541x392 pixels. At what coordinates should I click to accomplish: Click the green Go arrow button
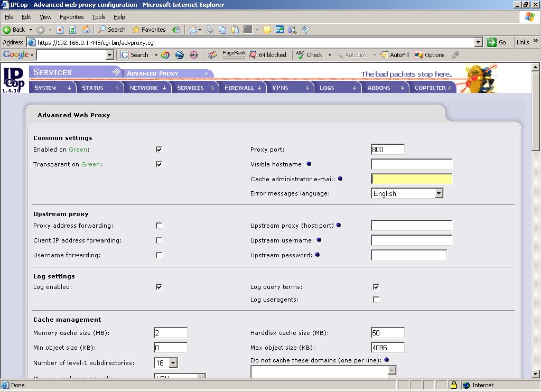(x=492, y=42)
